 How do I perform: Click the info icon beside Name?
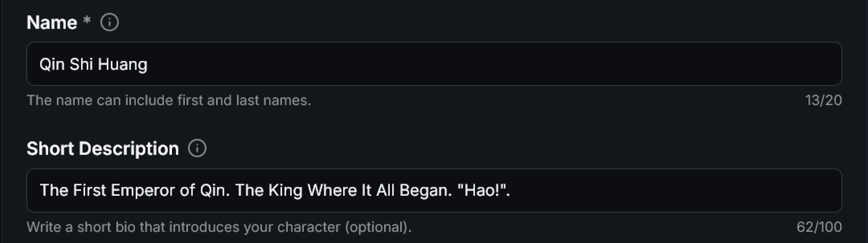pyautogui.click(x=109, y=22)
